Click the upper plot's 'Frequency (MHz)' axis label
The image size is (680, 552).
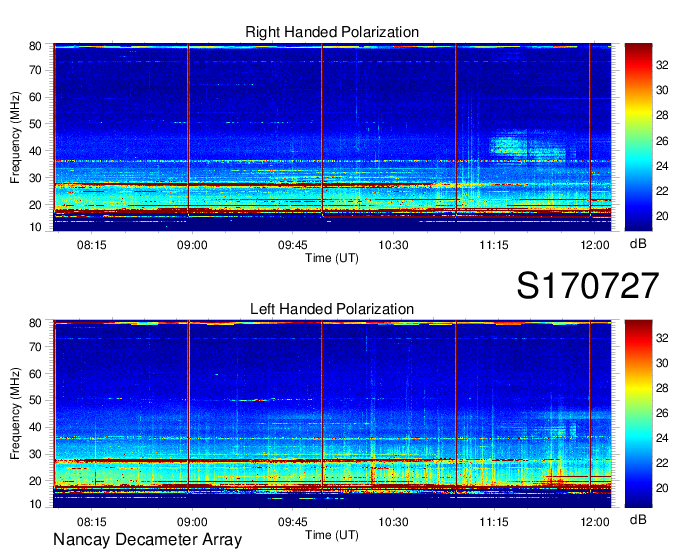[15, 137]
